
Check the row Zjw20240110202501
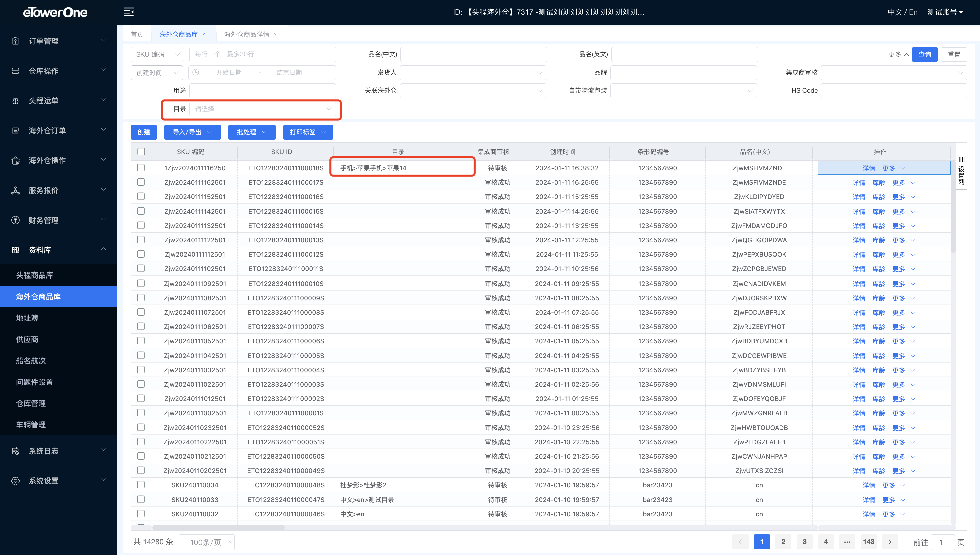click(x=141, y=470)
